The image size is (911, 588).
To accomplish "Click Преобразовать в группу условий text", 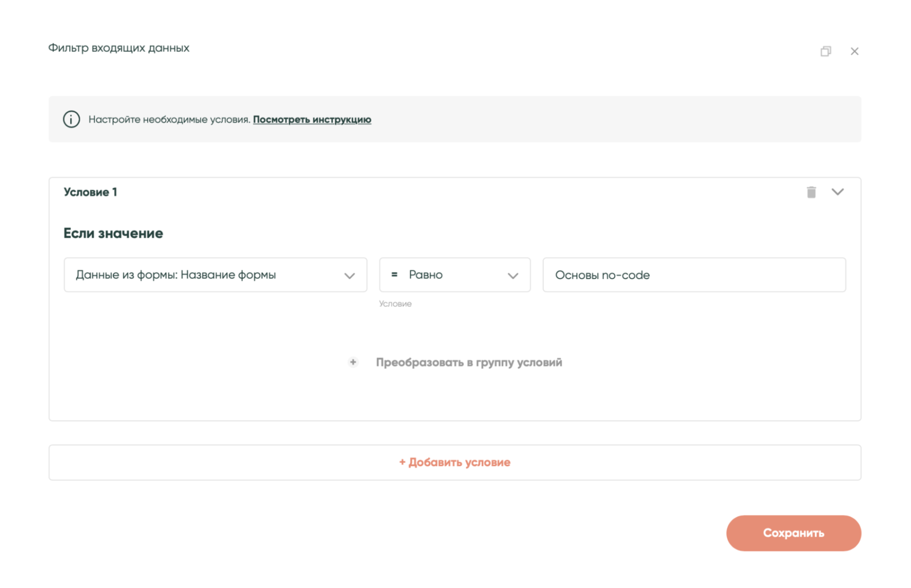I will (469, 363).
